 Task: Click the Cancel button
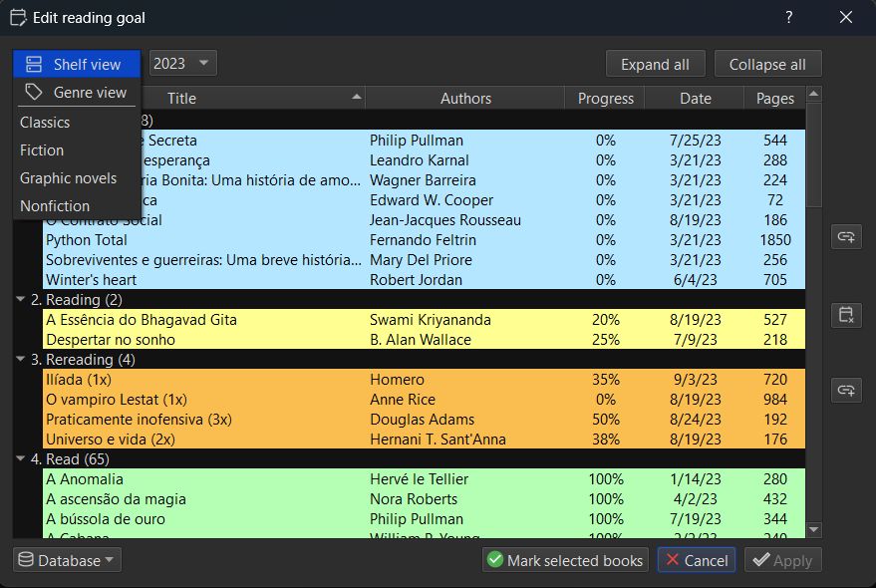[697, 560]
